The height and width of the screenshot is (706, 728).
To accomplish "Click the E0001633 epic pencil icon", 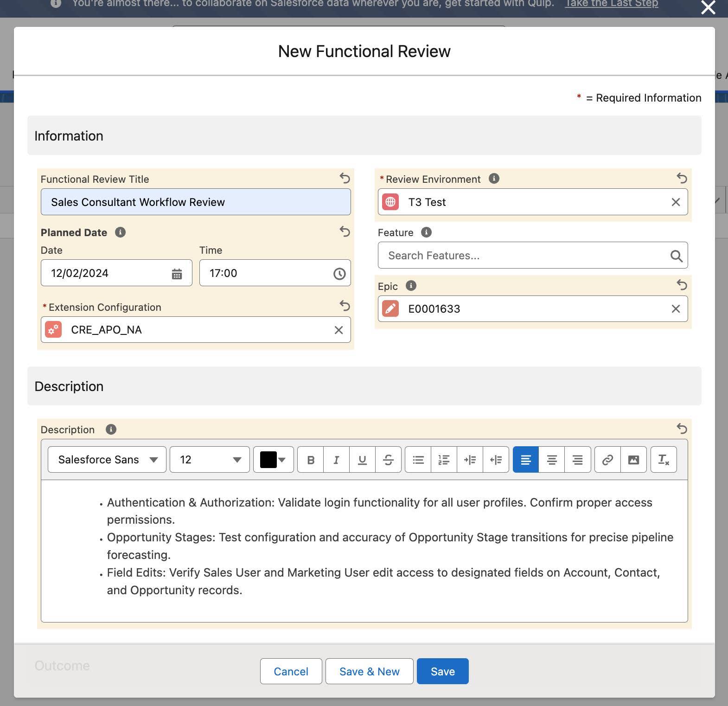I will 390,309.
